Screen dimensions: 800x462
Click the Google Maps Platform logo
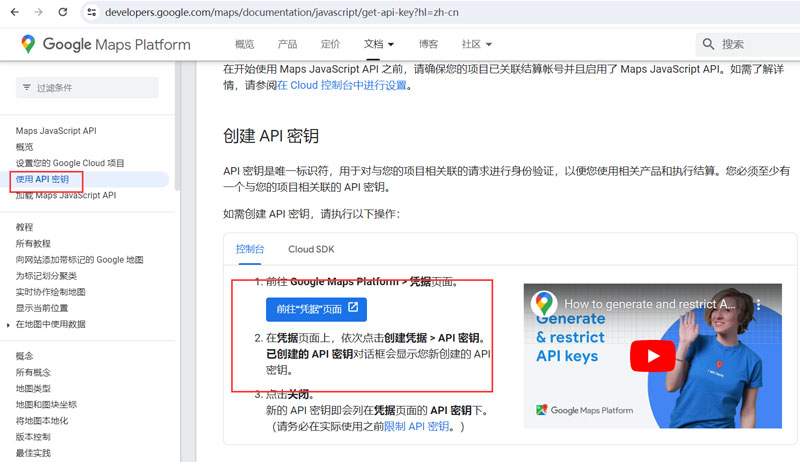[105, 44]
